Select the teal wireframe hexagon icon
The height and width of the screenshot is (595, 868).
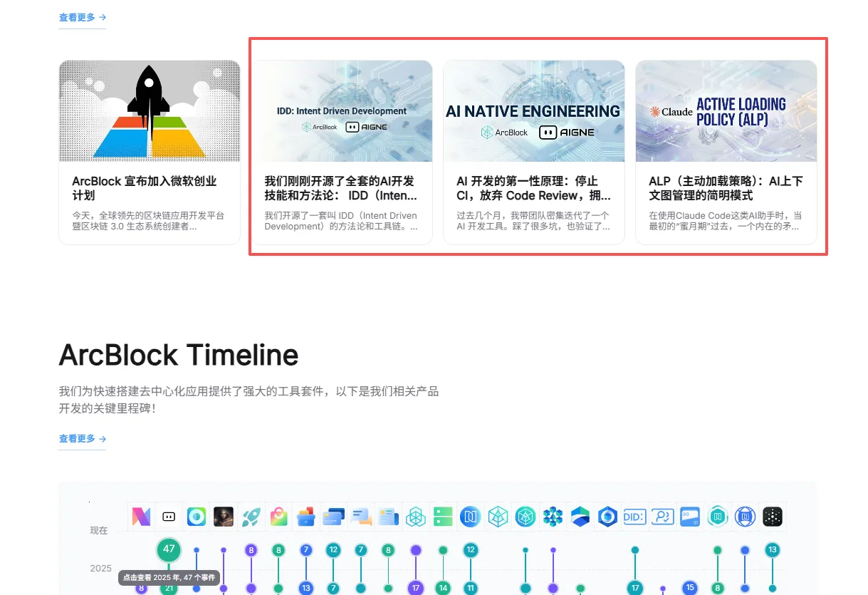click(x=498, y=517)
